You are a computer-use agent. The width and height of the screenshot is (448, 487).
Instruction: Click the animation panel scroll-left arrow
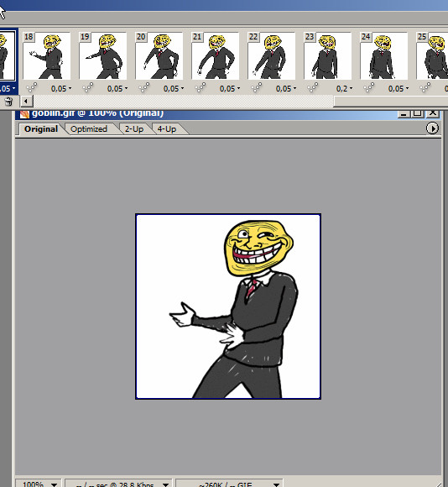tap(26, 102)
